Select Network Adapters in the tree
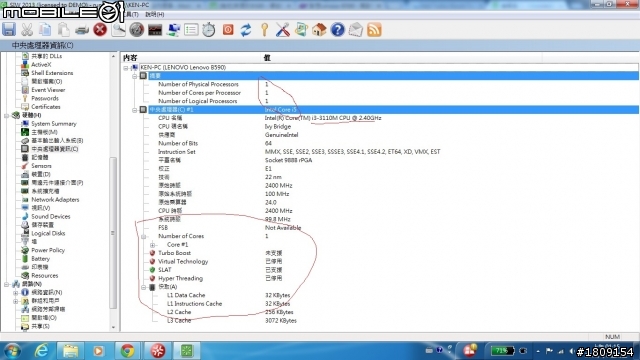 [55, 200]
